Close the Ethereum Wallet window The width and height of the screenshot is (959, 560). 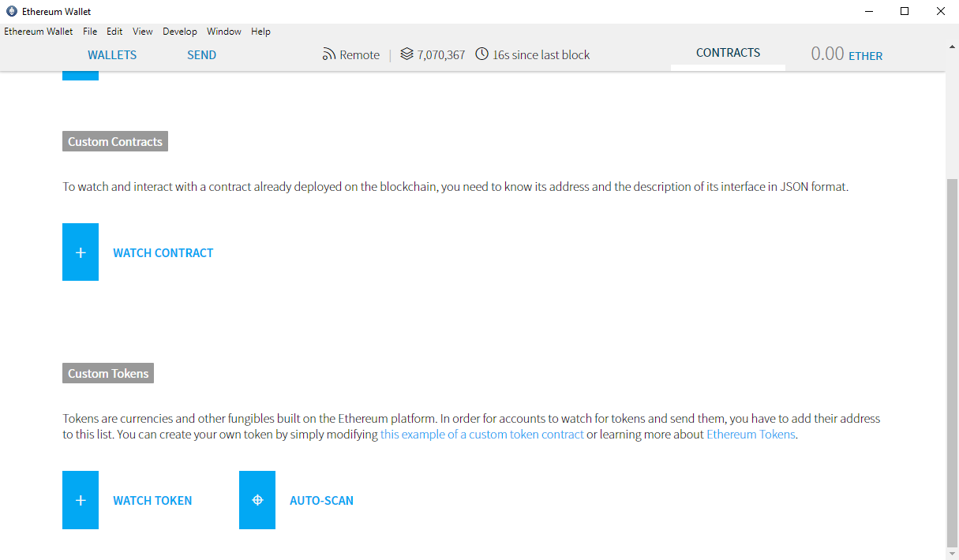(x=941, y=11)
